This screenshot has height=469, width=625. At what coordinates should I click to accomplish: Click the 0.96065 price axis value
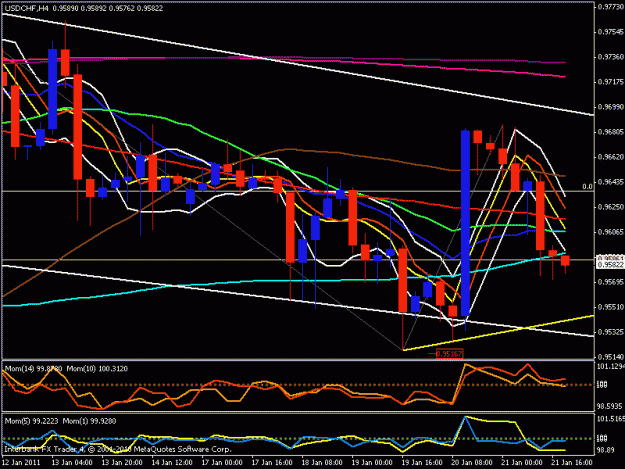(611, 232)
